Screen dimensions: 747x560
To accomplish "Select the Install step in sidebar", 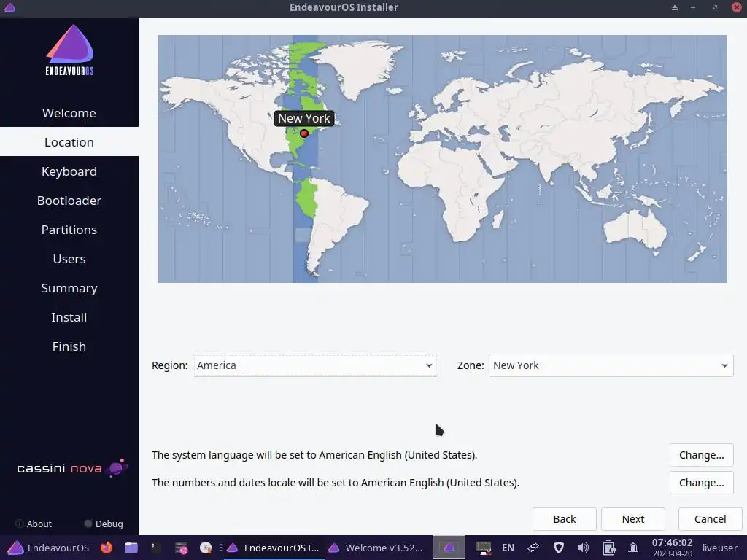I will (69, 317).
